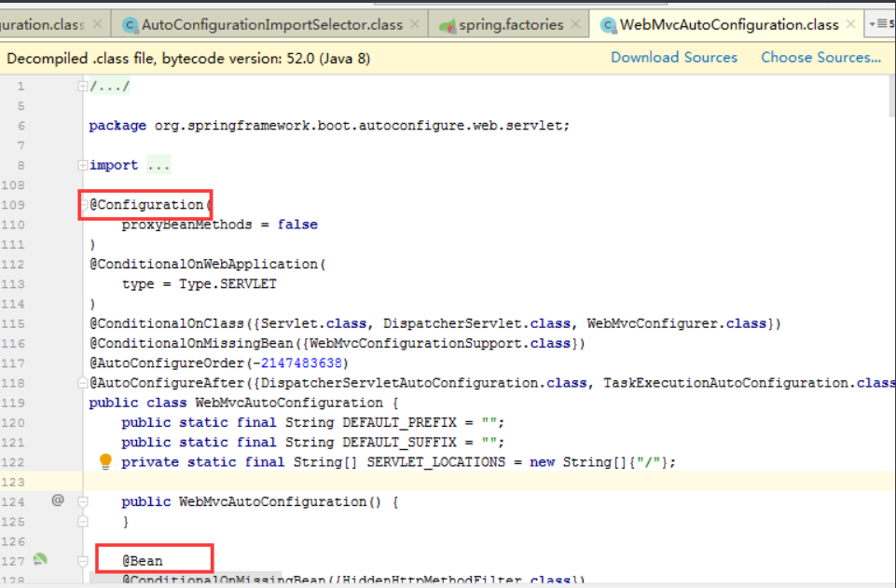Click the class name in line 119

click(289, 403)
